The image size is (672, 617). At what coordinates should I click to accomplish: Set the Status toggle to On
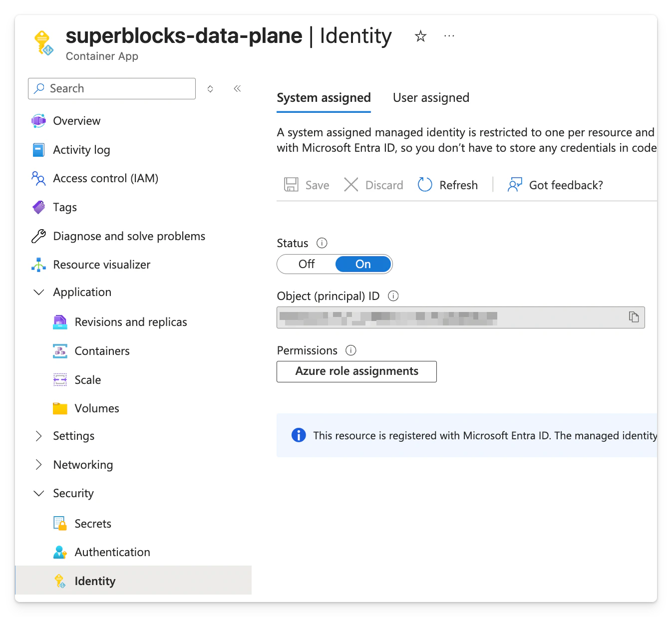point(363,264)
